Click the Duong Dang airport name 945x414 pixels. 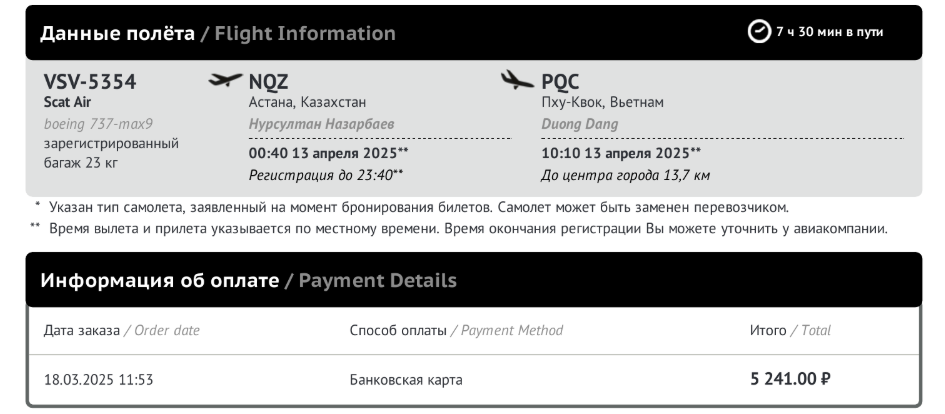pos(579,124)
